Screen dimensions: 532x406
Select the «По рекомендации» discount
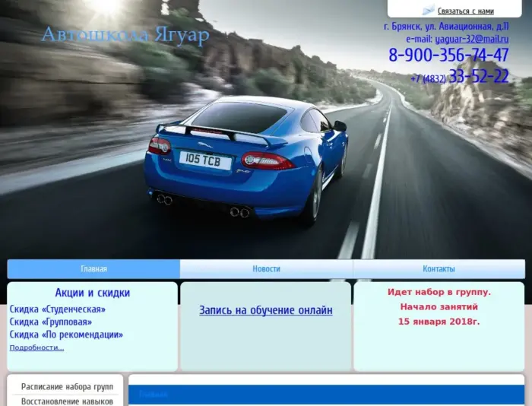[x=66, y=335]
